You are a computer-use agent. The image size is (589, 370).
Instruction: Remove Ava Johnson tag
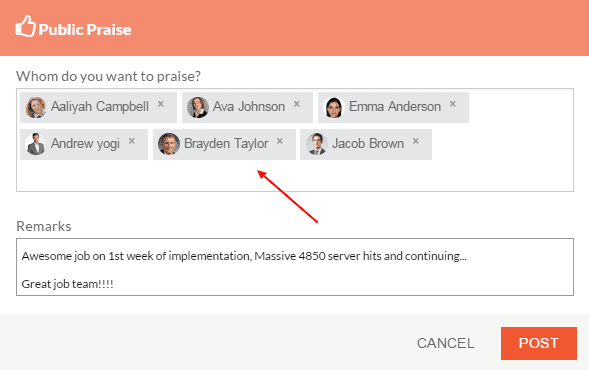click(297, 104)
